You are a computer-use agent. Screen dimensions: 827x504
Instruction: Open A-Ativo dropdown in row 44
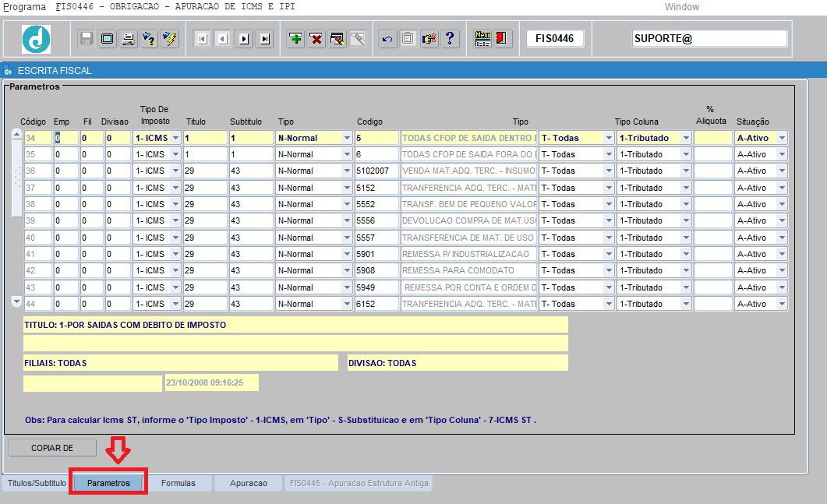[x=782, y=304]
